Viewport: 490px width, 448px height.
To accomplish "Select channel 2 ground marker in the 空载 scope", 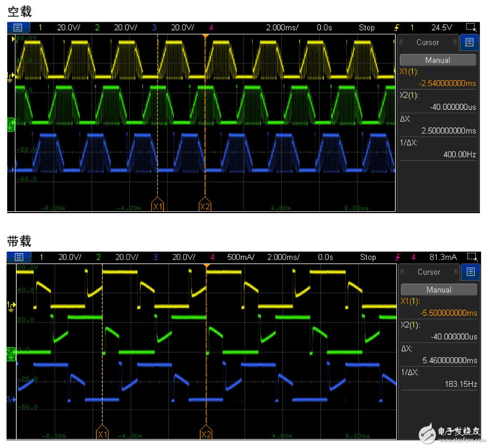I will coord(11,124).
